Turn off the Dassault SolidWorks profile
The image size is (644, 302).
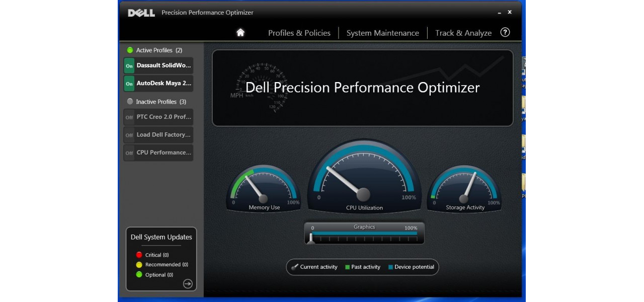click(x=129, y=65)
